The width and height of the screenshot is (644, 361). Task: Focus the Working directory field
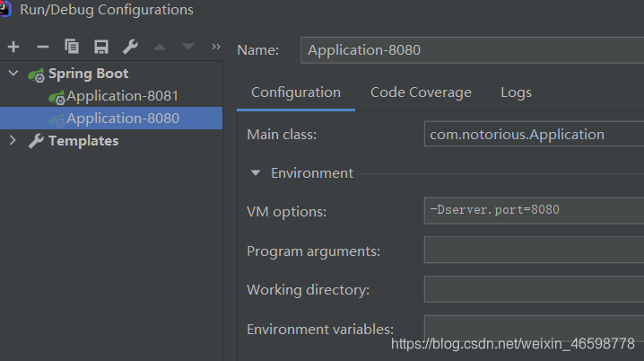(x=534, y=289)
